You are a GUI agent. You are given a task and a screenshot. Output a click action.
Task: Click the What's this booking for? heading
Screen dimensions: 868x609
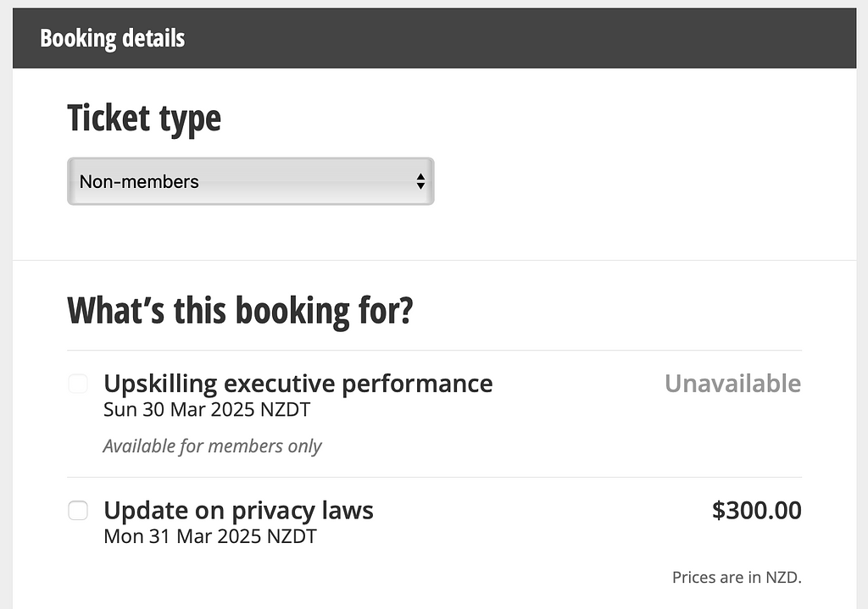(240, 311)
